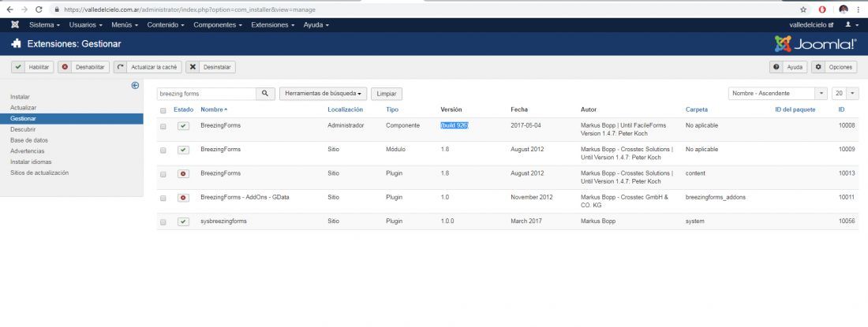Open the Extensiones menu
The image size is (868, 327).
click(x=273, y=25)
